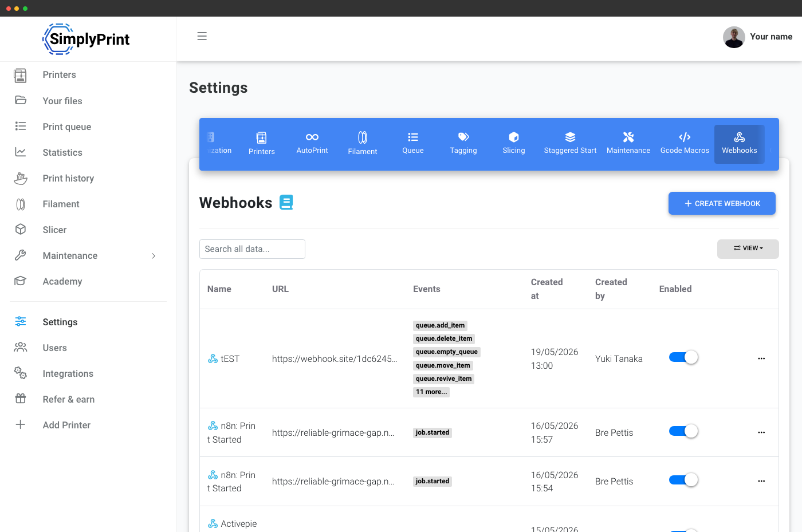
Task: Open the VIEW dropdown
Action: pyautogui.click(x=748, y=249)
